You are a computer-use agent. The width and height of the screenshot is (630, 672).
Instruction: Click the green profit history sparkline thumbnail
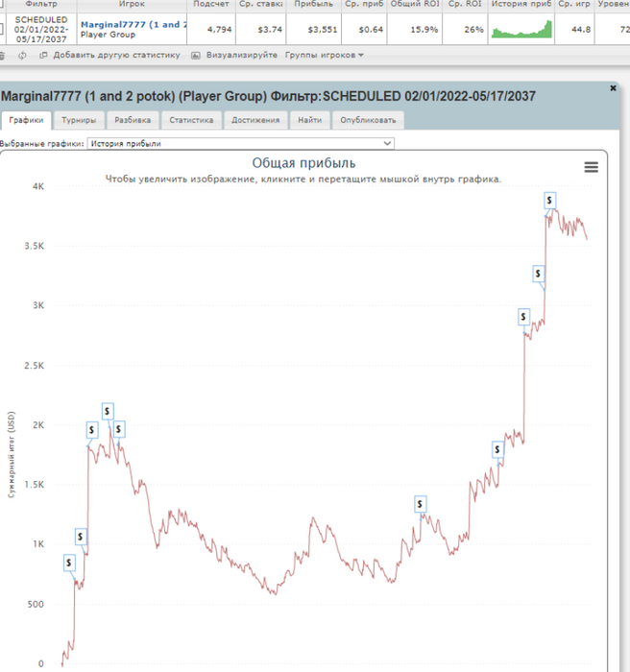pos(521,29)
